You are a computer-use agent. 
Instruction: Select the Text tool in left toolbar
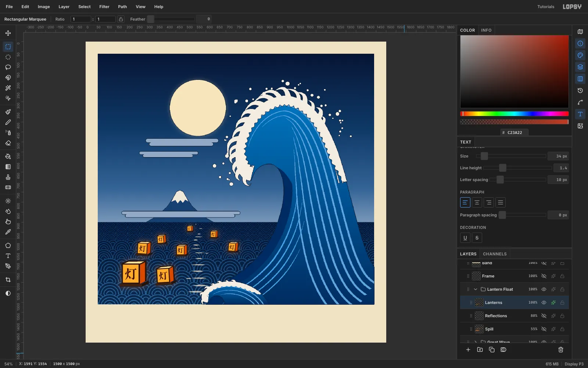coord(8,256)
